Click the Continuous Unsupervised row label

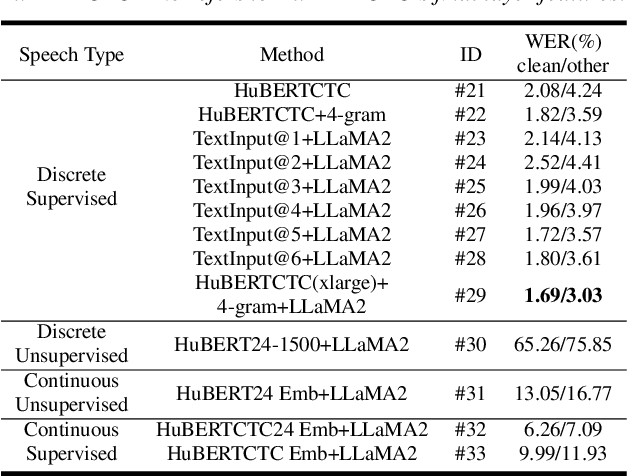tap(72, 393)
